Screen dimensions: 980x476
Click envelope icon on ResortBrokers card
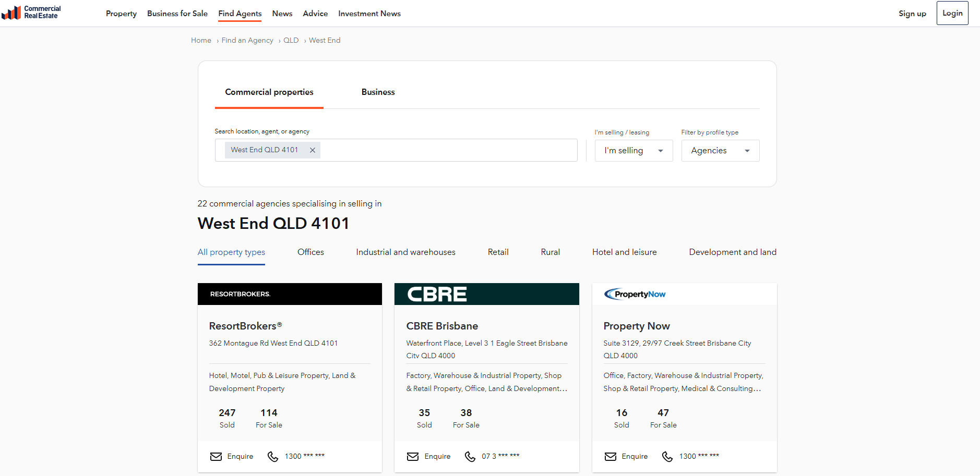[x=216, y=457]
